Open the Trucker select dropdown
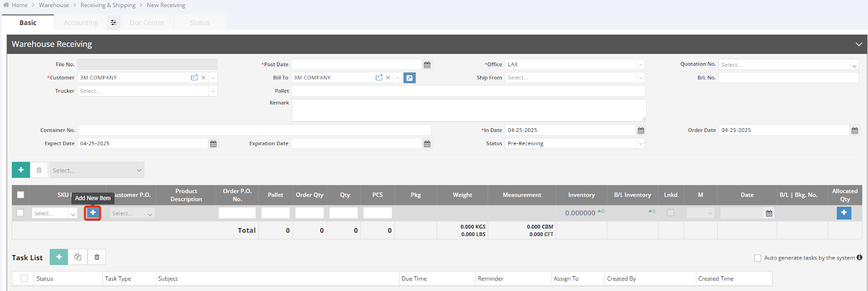The width and height of the screenshot is (868, 291). click(213, 91)
